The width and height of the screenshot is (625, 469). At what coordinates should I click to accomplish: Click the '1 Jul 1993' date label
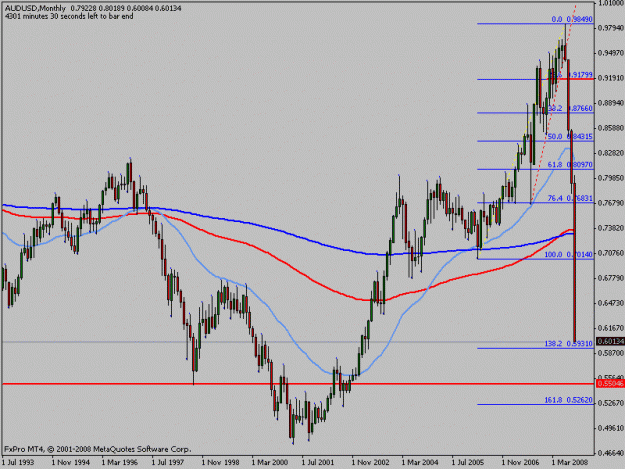click(18, 463)
